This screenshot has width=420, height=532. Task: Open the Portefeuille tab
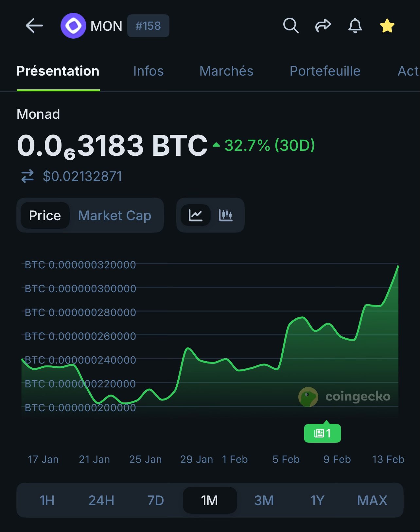coord(325,71)
